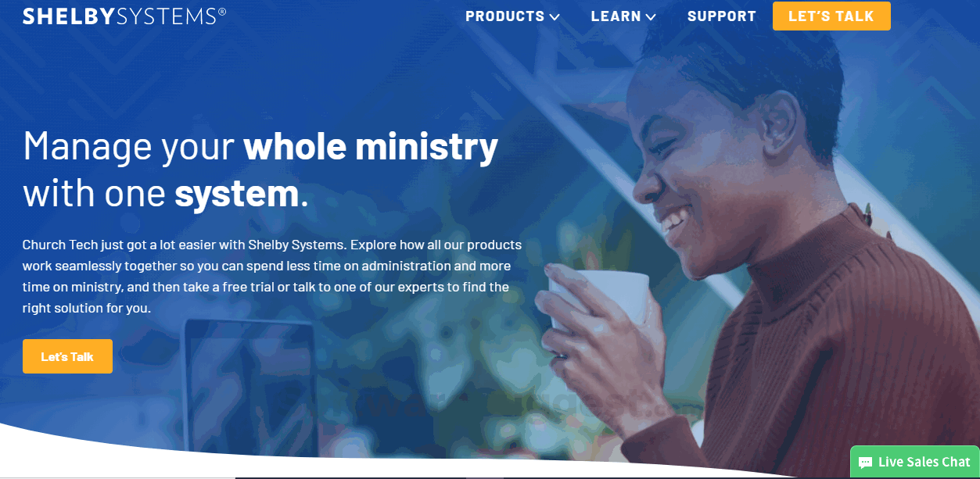
Task: Click the chat bubble icon in Live Sales Chat
Action: [x=865, y=463]
